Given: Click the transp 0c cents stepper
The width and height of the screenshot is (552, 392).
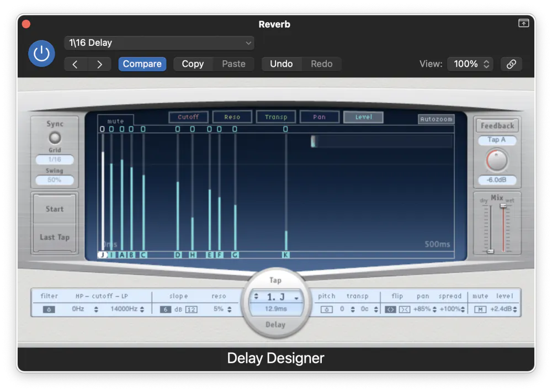Looking at the screenshot, I should (376, 310).
